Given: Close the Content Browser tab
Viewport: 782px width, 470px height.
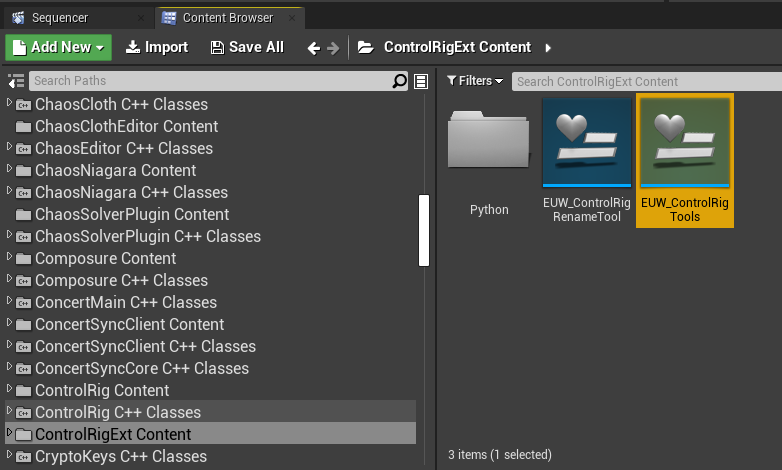Looking at the screenshot, I should click(292, 18).
